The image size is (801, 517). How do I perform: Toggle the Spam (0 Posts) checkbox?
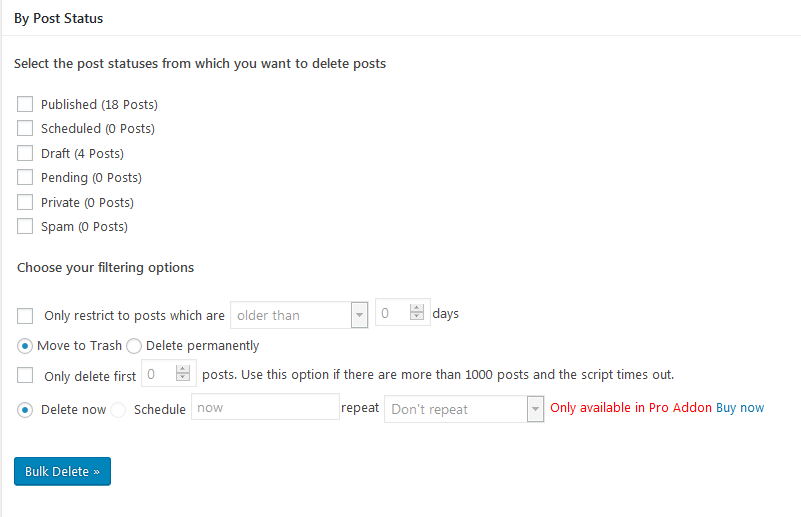pos(25,226)
